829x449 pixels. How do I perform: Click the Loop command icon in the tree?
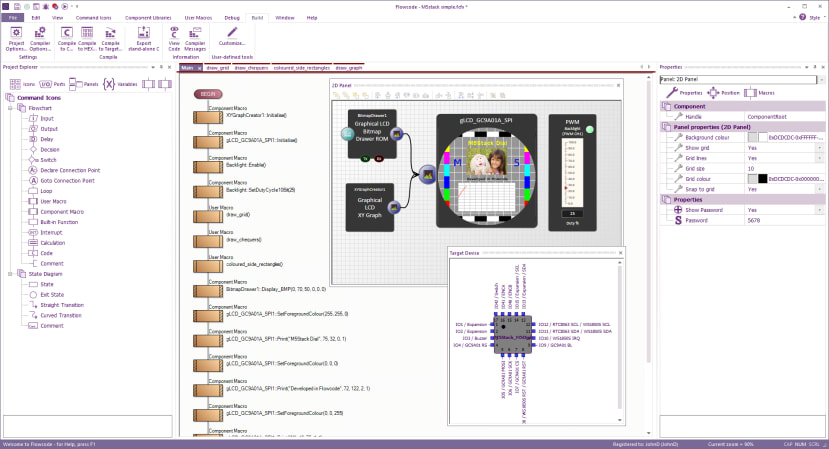[x=33, y=191]
